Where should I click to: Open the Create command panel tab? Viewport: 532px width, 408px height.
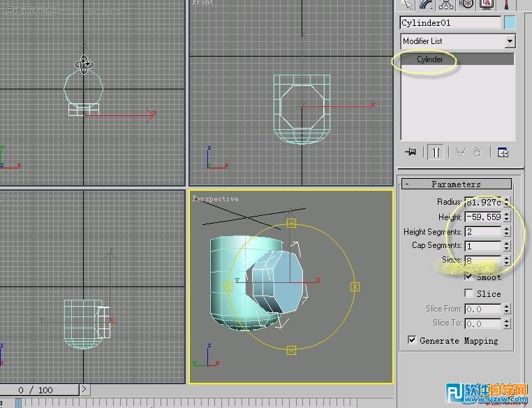[407, 4]
